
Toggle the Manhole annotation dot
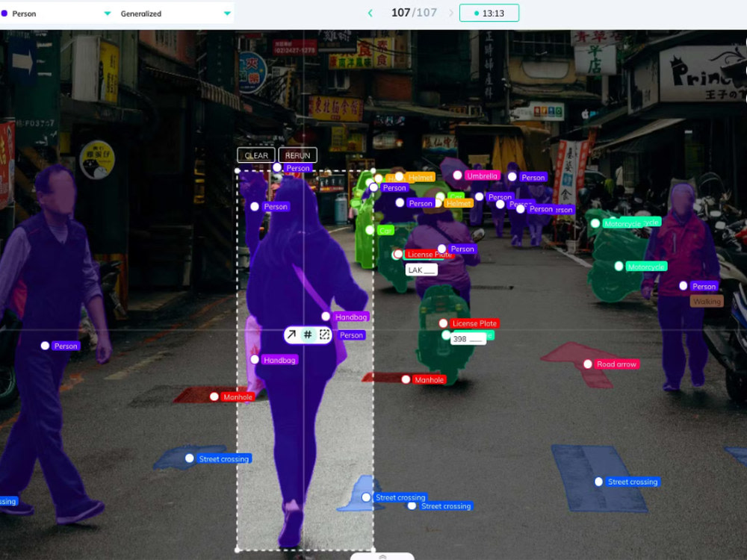click(215, 396)
